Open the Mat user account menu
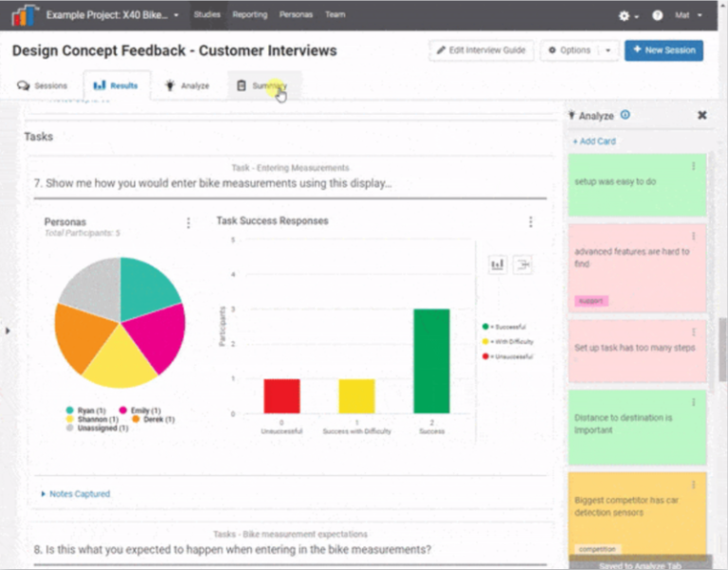Viewport: 728px width, 570px height. (688, 15)
